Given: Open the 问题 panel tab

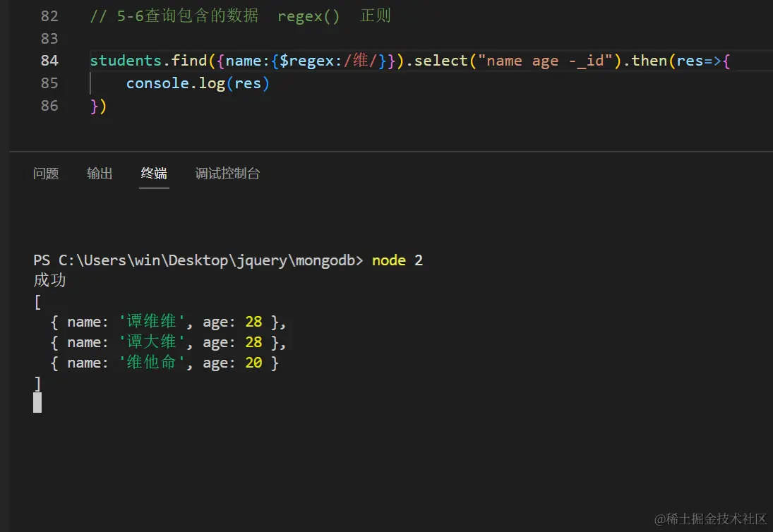Looking at the screenshot, I should tap(46, 174).
